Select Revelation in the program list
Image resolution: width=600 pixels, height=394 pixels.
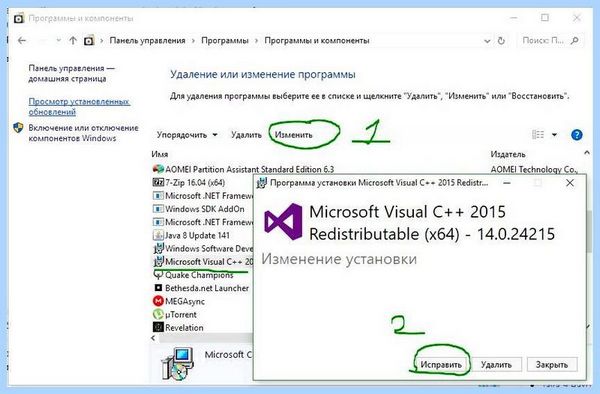pos(184,327)
